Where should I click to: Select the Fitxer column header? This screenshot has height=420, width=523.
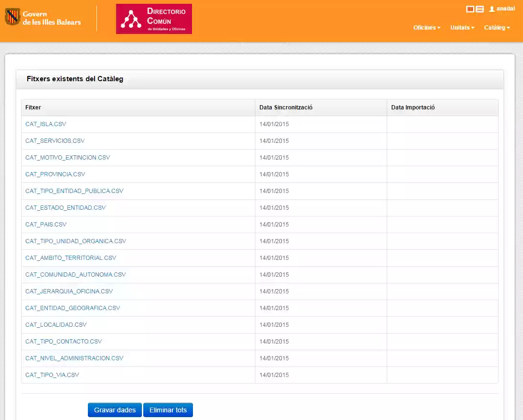(33, 107)
